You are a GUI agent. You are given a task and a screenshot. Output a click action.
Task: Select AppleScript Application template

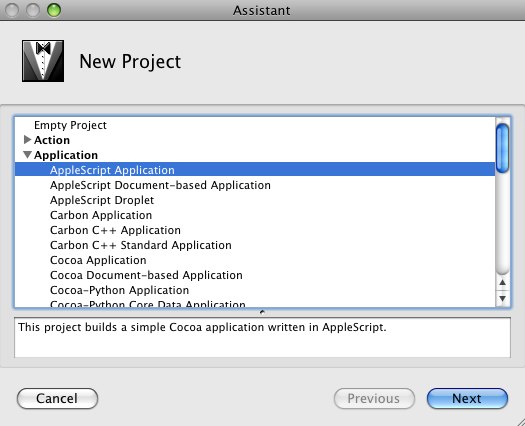click(x=254, y=170)
